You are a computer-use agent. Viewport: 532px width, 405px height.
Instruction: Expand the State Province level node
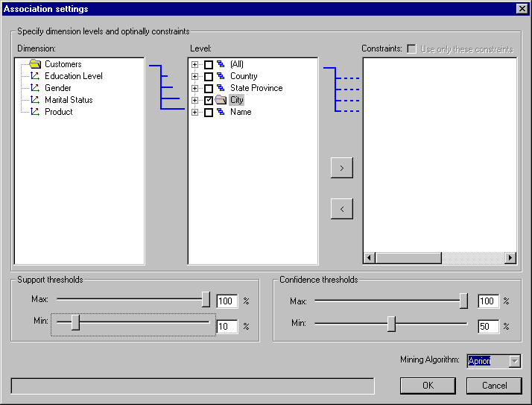(194, 88)
